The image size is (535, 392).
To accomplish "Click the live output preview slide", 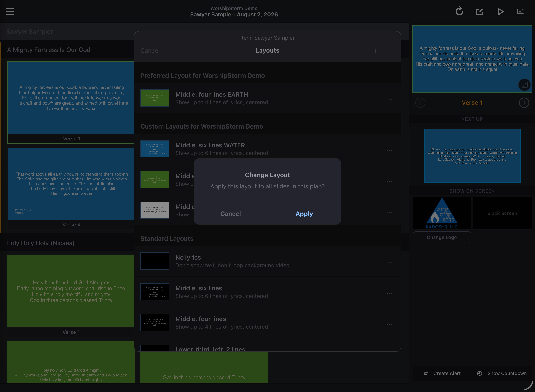I will pos(472,59).
